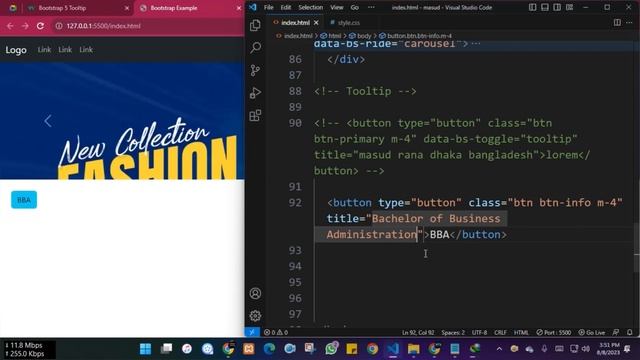640x360 pixels.
Task: Click the remote window indicator in status bar
Action: (x=252, y=332)
